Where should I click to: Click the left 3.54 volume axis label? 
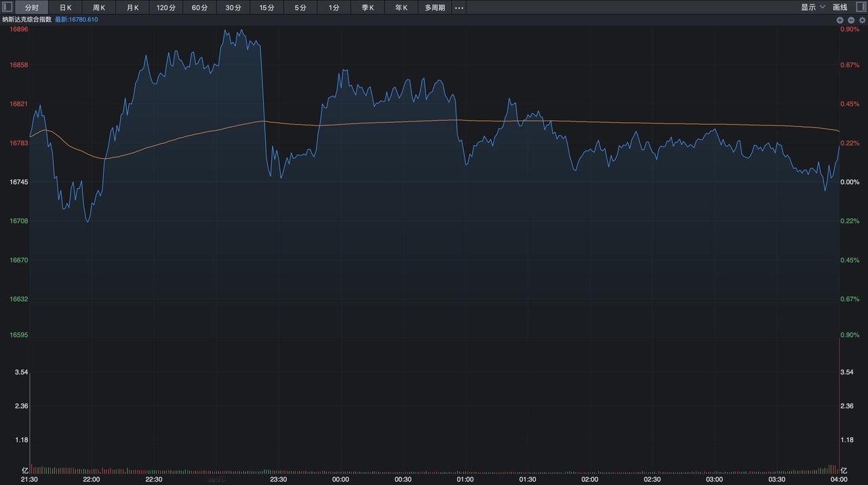tap(22, 372)
